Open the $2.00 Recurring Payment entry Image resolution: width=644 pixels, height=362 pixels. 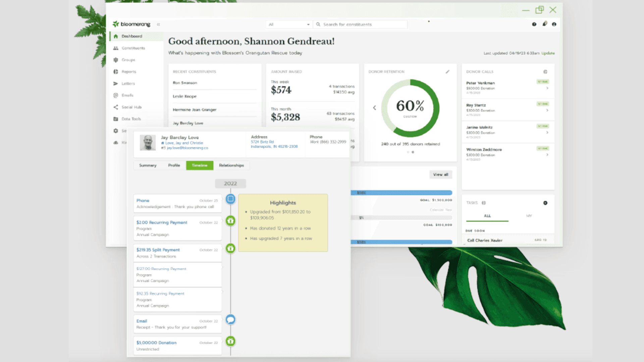[x=162, y=223]
